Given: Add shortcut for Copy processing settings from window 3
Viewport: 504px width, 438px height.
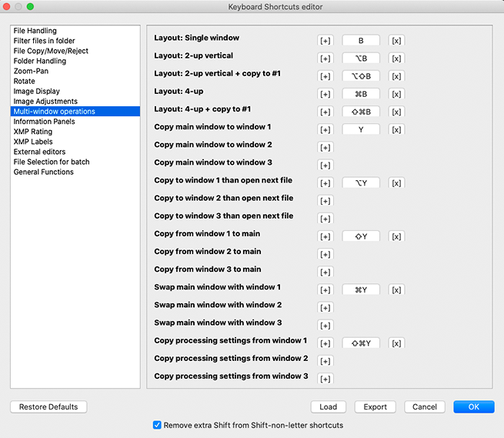Looking at the screenshot, I should pos(325,379).
